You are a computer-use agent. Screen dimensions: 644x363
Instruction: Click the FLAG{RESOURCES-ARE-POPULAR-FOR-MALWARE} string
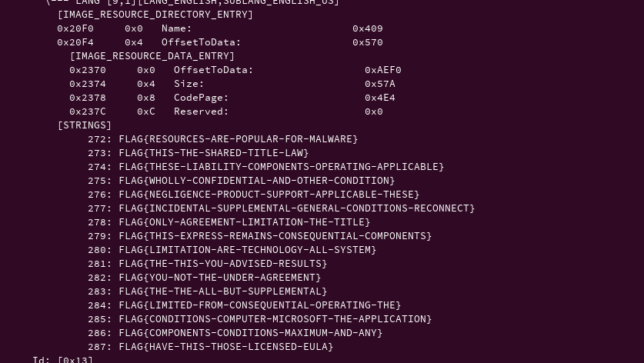pos(238,139)
